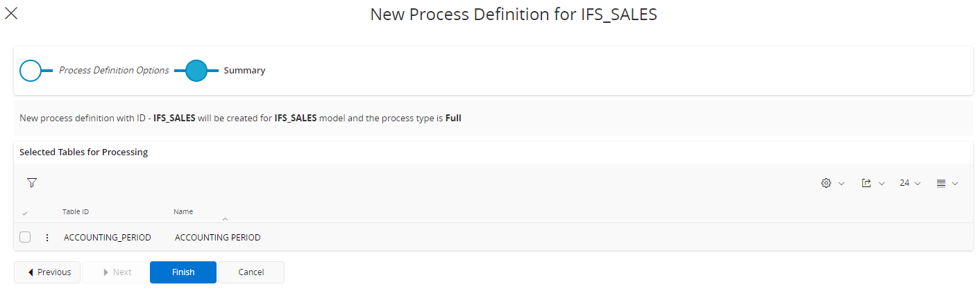Image resolution: width=980 pixels, height=289 pixels.
Task: Click the export icon in table toolbar
Action: coord(866,183)
